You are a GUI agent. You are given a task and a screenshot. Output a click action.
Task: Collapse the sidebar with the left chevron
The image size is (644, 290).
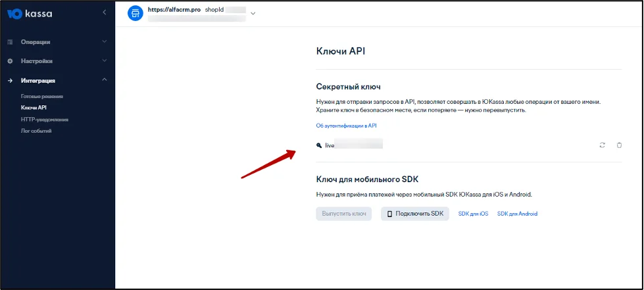point(105,12)
